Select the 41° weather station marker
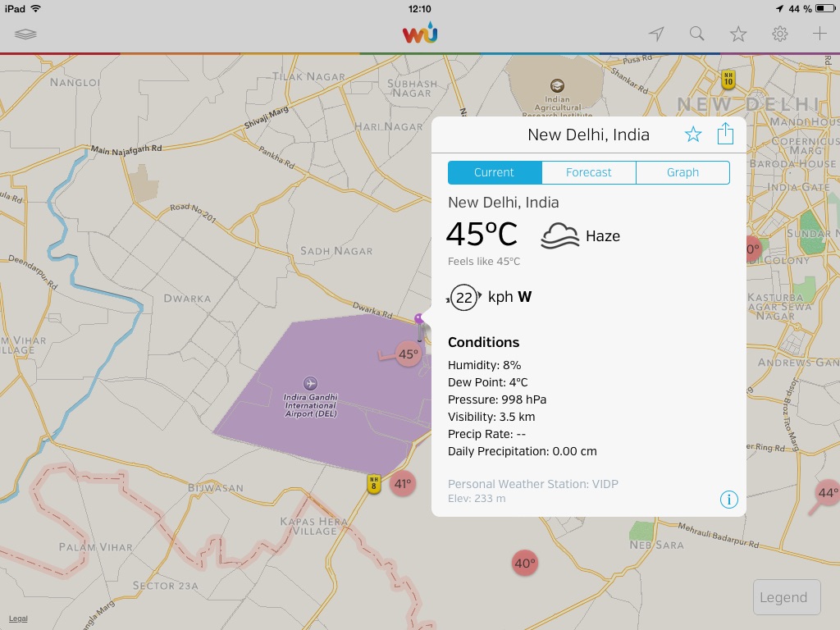Image resolution: width=840 pixels, height=630 pixels. pos(402,484)
